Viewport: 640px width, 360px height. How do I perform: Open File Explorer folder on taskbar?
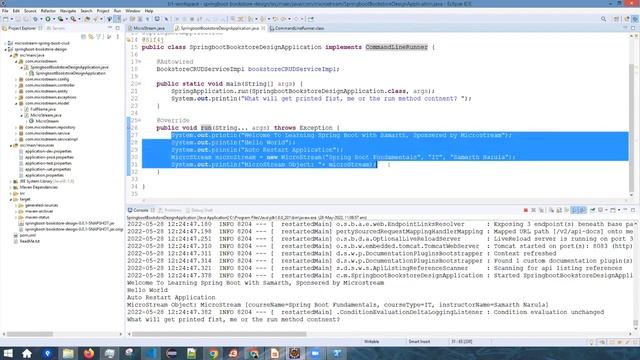click(x=68, y=353)
